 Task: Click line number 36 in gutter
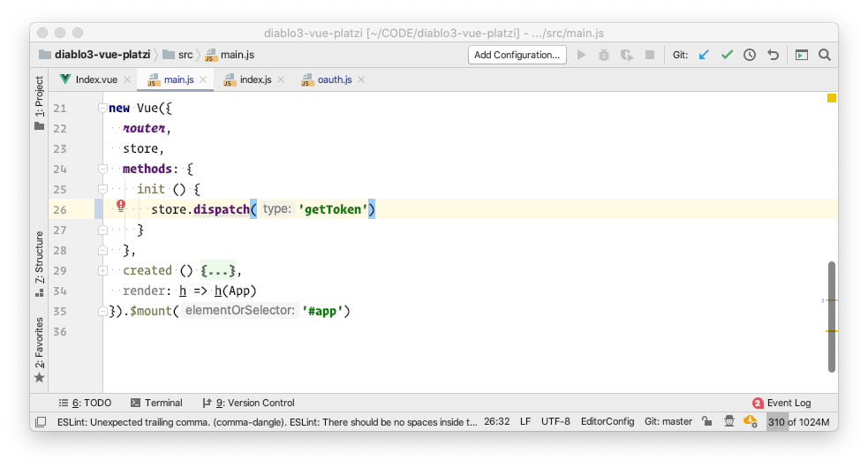point(60,331)
